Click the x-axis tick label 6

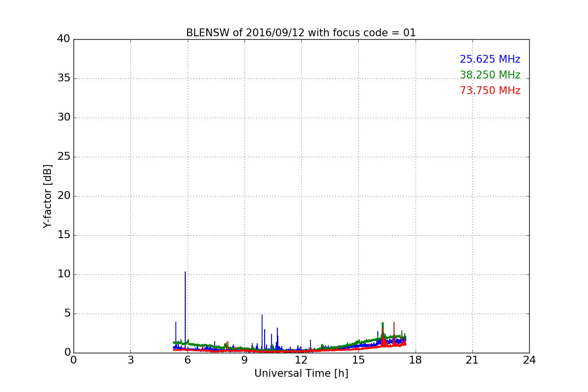coord(188,360)
